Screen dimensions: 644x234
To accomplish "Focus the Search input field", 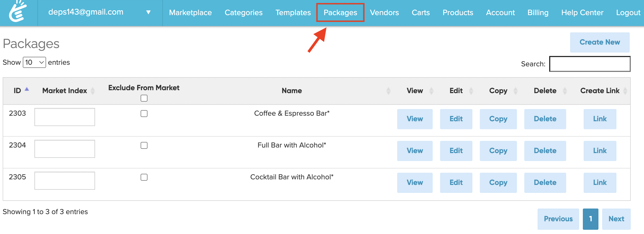I will click(x=590, y=64).
